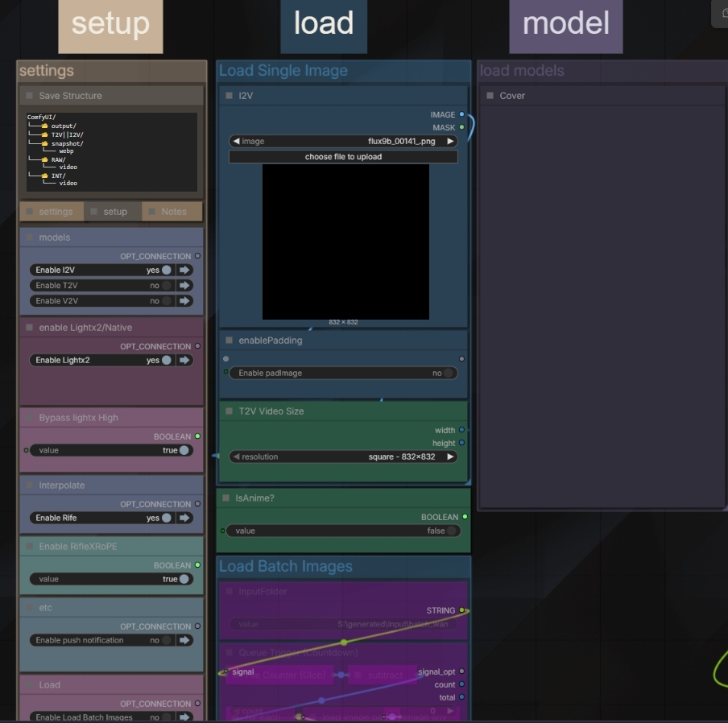Toggle the Enable RifleXRoPE value switch
728x723 pixels.
tap(184, 579)
